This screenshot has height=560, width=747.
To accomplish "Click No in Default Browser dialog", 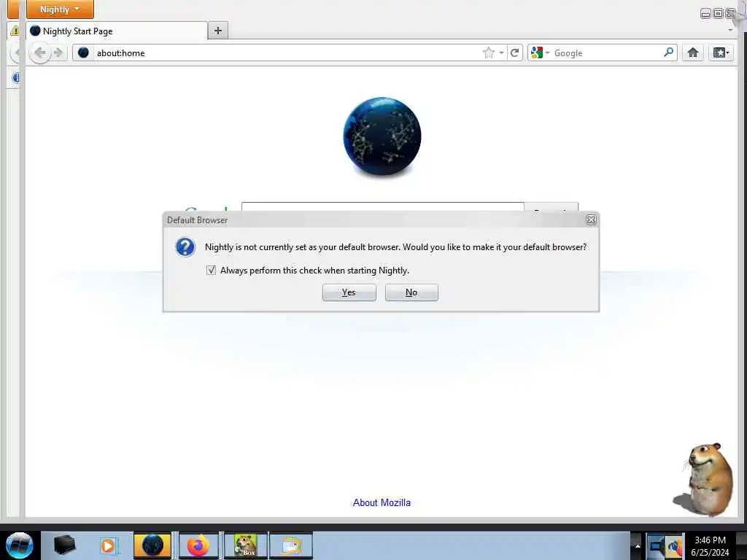I will (x=411, y=292).
